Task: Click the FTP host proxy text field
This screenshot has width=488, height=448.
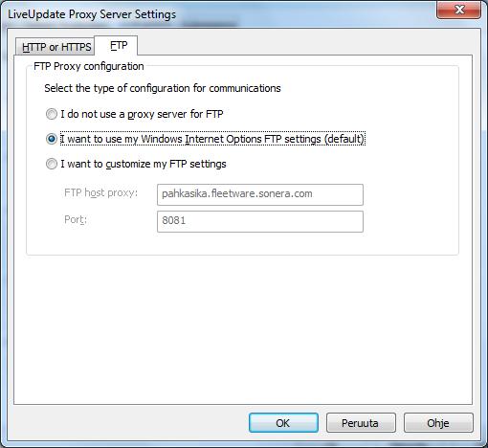Action: coord(260,194)
